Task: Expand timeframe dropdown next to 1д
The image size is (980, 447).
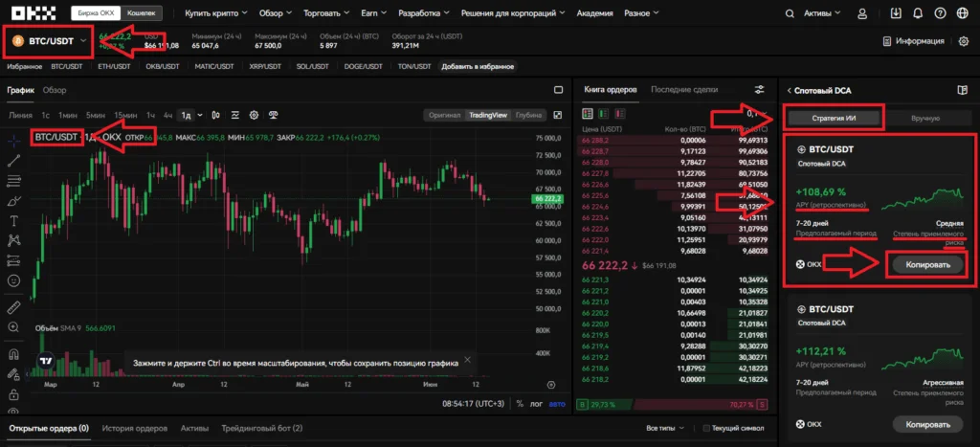Action: (x=200, y=115)
